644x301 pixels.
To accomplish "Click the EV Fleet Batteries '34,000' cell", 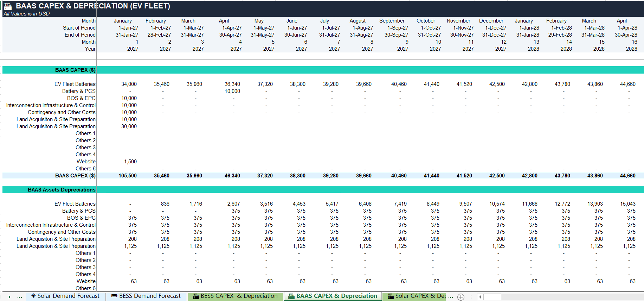I will [129, 84].
